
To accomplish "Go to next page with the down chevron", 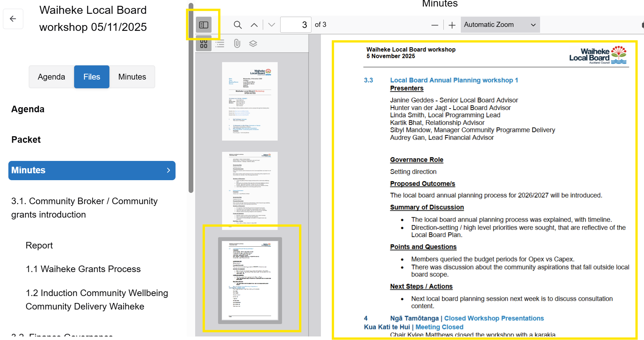I will [x=271, y=24].
